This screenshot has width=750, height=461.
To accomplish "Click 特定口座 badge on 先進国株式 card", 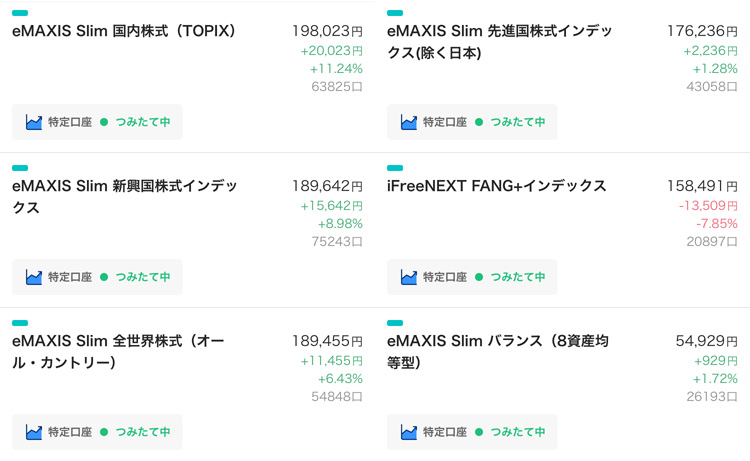I will pos(445,122).
